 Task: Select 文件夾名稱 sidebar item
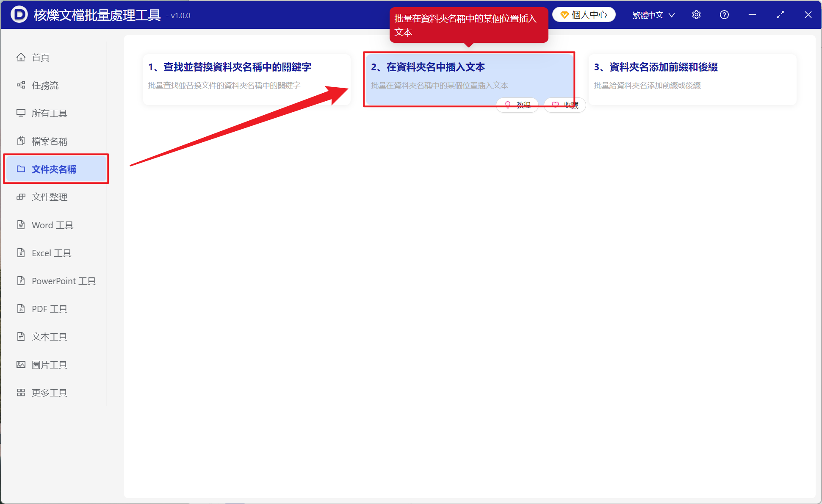click(x=56, y=169)
